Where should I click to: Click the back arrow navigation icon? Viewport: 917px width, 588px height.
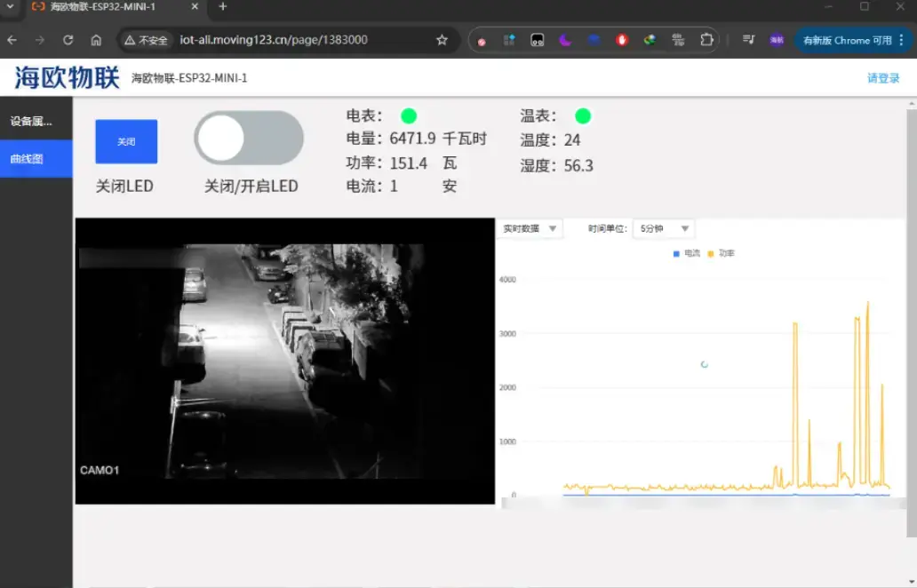tap(12, 40)
